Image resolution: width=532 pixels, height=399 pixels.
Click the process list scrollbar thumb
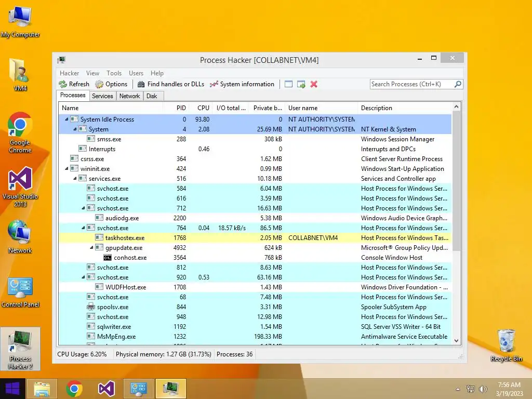[456, 181]
